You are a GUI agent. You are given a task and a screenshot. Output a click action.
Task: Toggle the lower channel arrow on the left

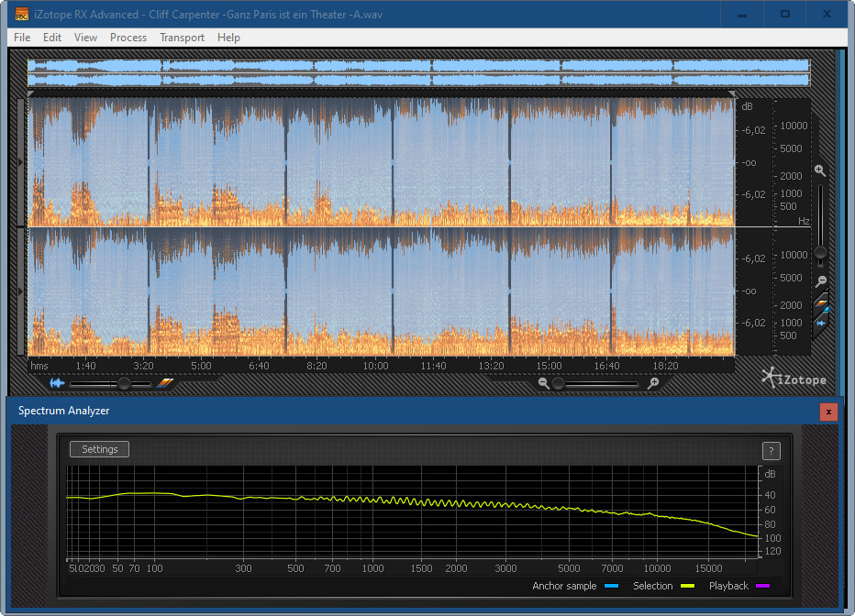(22, 291)
